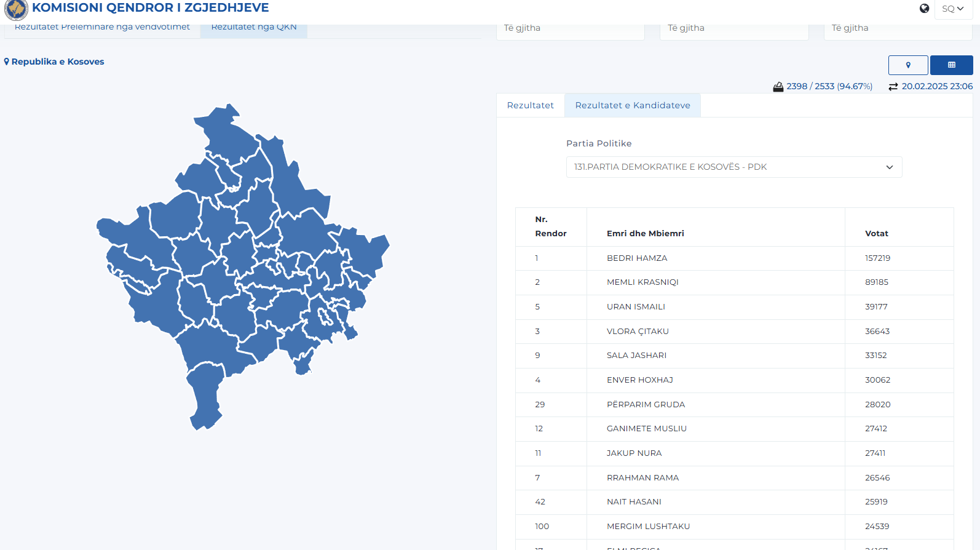Image resolution: width=980 pixels, height=550 pixels.
Task: Select the BEDRI HAMZA candidate row
Action: [636, 258]
